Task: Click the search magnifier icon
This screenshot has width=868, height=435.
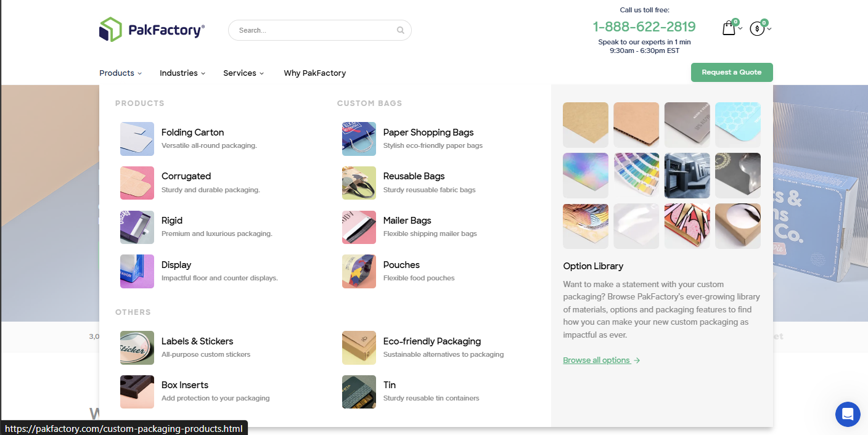Action: tap(400, 30)
